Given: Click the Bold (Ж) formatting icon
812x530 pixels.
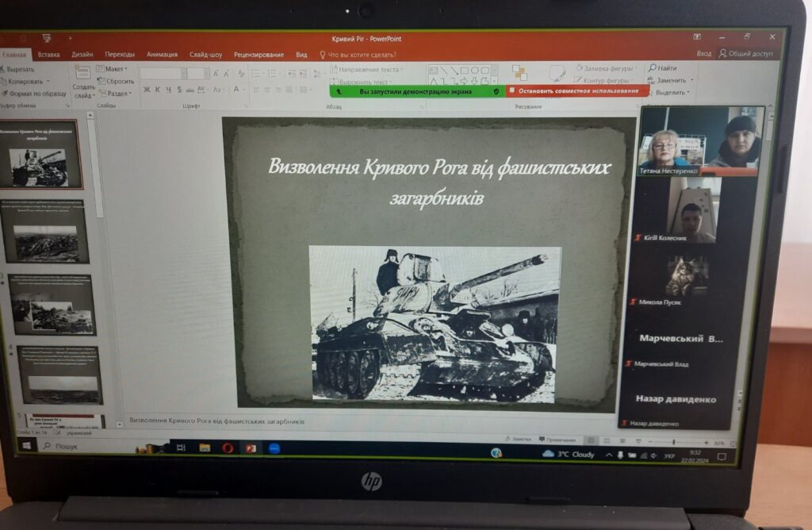Looking at the screenshot, I should [x=147, y=90].
